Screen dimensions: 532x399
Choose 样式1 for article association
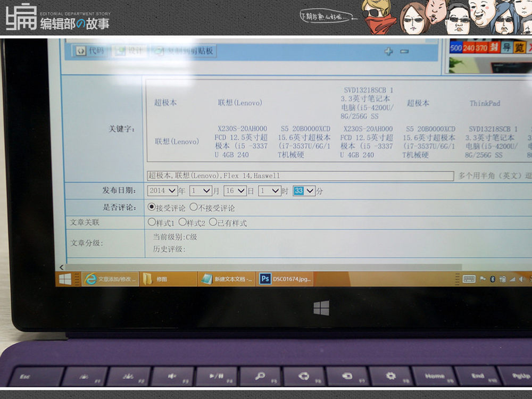click(152, 222)
